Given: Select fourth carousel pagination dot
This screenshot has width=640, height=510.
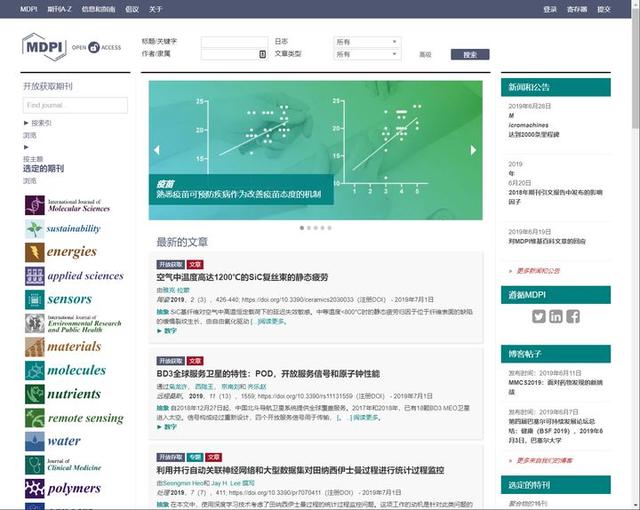Looking at the screenshot, I should click(x=322, y=228).
